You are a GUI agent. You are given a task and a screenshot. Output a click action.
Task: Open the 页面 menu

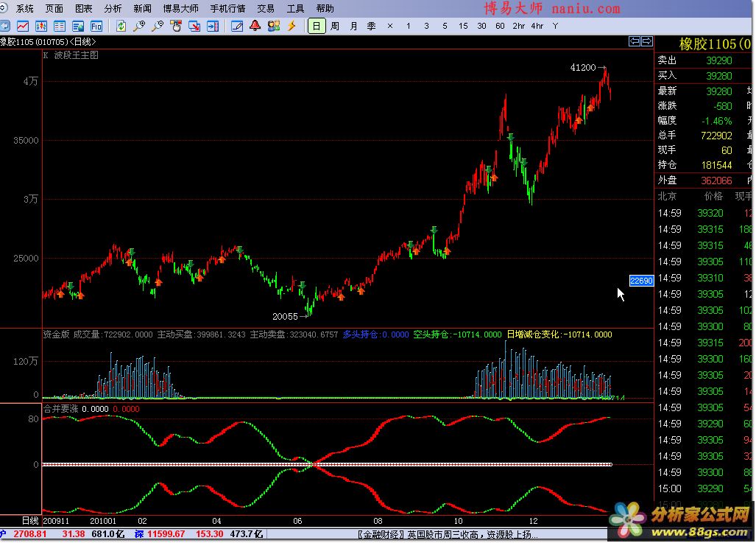[54, 8]
